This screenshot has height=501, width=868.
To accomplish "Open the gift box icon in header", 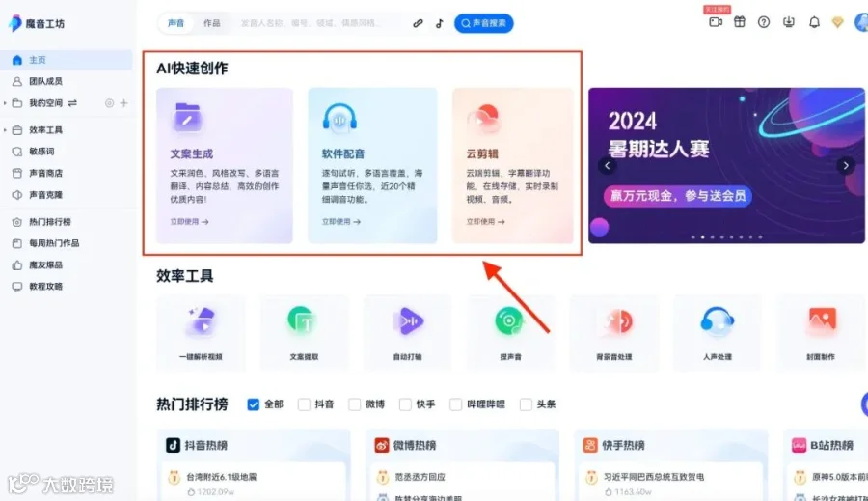I will pyautogui.click(x=740, y=22).
